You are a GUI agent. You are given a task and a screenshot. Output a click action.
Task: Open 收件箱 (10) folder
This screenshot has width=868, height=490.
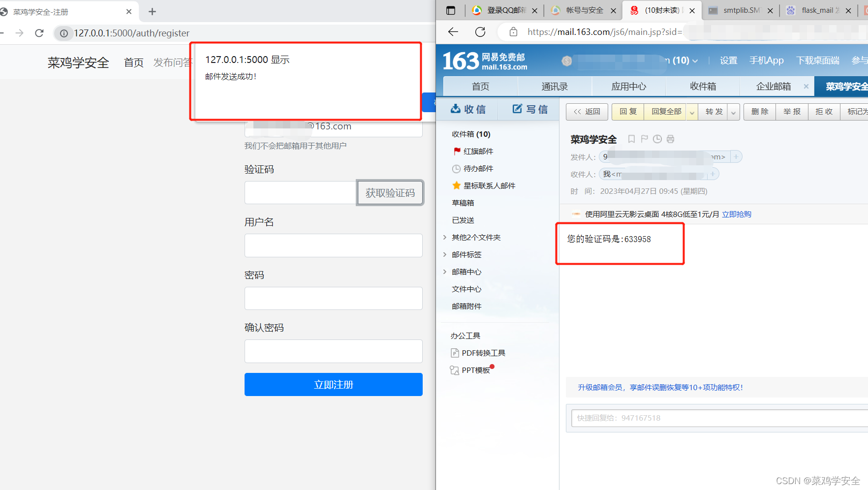click(x=471, y=134)
